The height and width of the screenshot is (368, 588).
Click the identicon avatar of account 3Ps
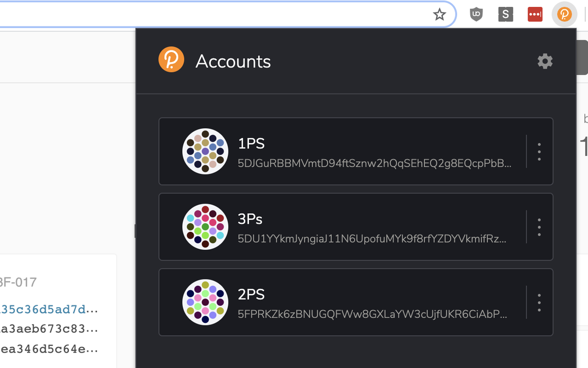[x=205, y=227]
